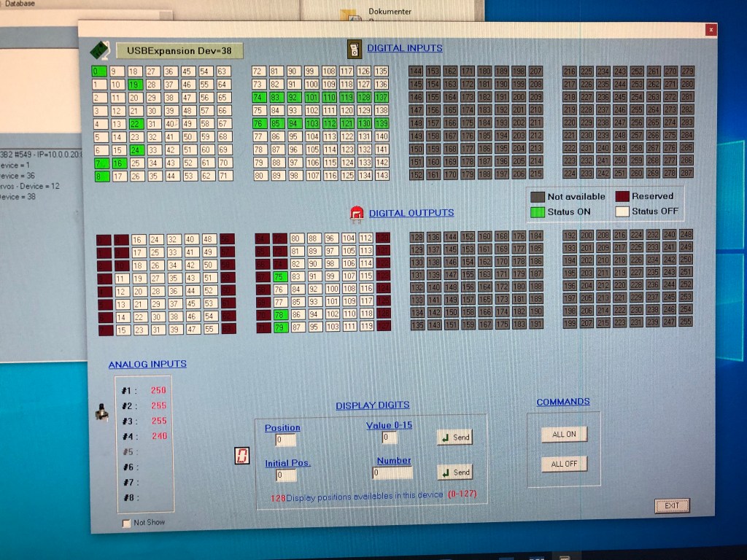Click the red seven-segment display icon
Screen dimensions: 747x560
click(x=241, y=456)
